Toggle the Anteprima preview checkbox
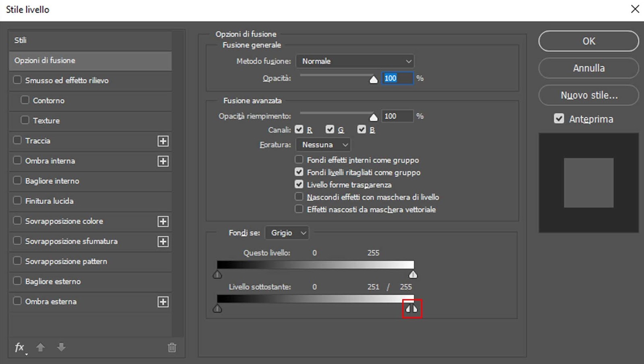This screenshot has height=364, width=644. (559, 118)
